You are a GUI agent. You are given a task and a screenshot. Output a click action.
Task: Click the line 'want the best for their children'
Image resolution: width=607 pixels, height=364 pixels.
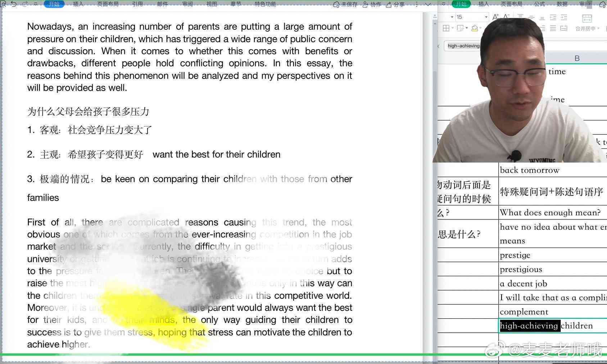216,154
